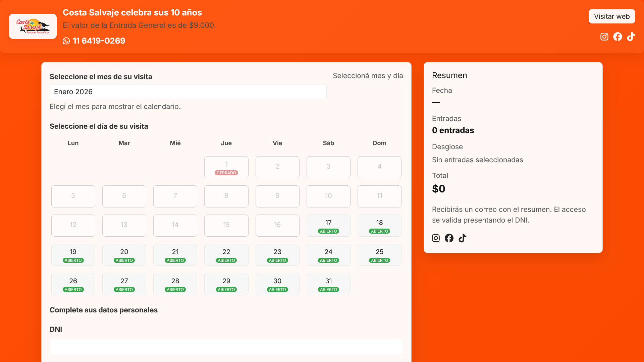This screenshot has width=644, height=362.
Task: Click the DNI input field
Action: tap(226, 347)
